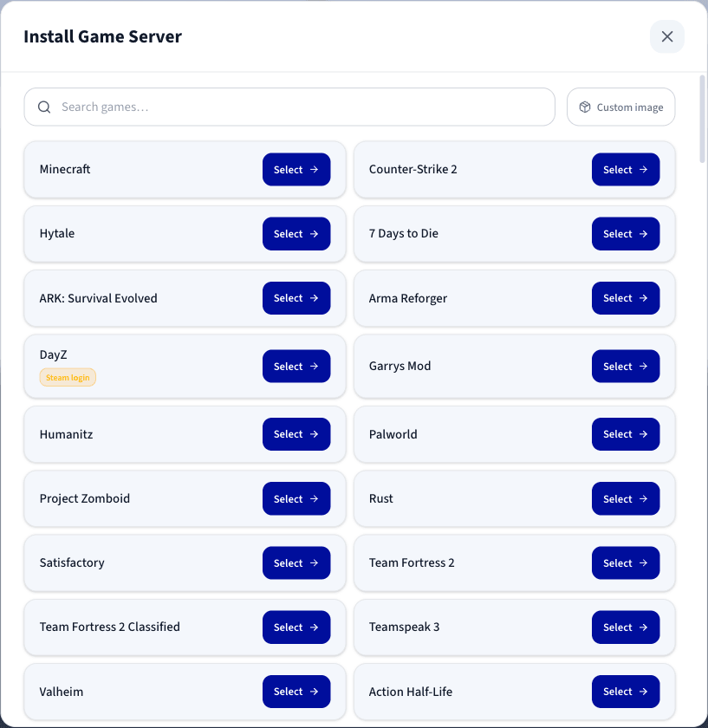Select the Rust game server
The image size is (708, 728).
[x=626, y=498]
